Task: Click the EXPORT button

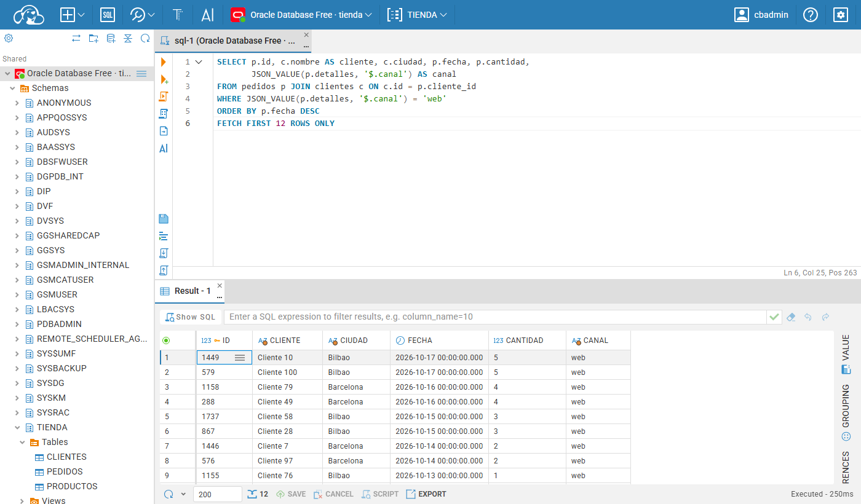Action: [x=426, y=494]
